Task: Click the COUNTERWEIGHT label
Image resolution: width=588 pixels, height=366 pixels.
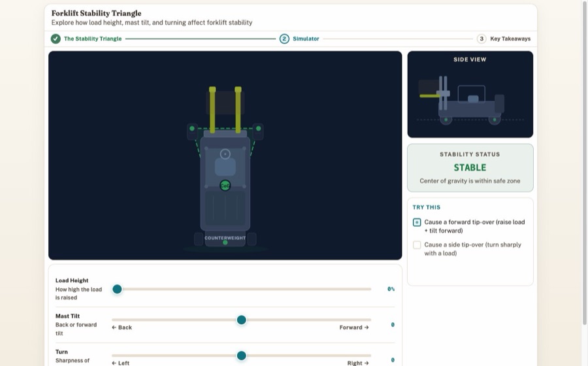Action: tap(225, 238)
